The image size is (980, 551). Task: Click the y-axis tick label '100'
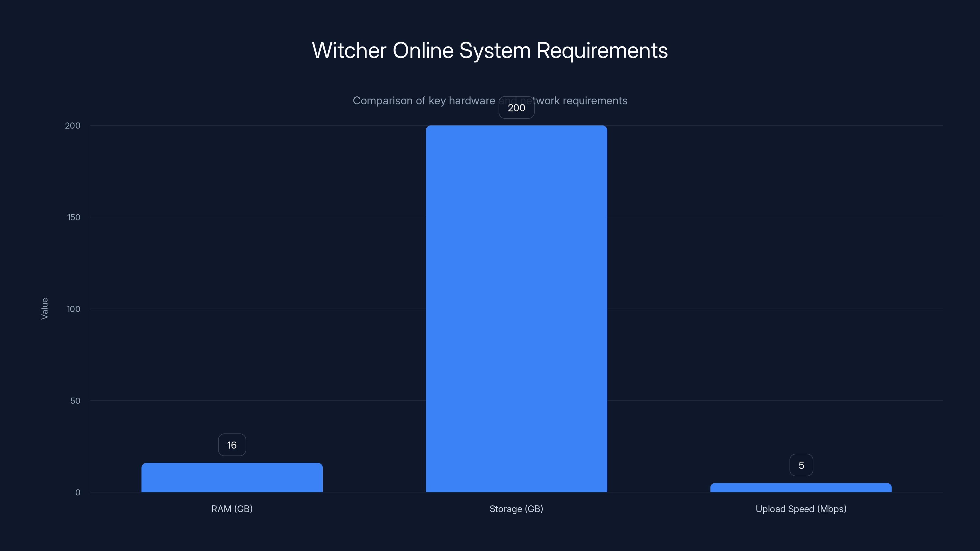tap(73, 309)
